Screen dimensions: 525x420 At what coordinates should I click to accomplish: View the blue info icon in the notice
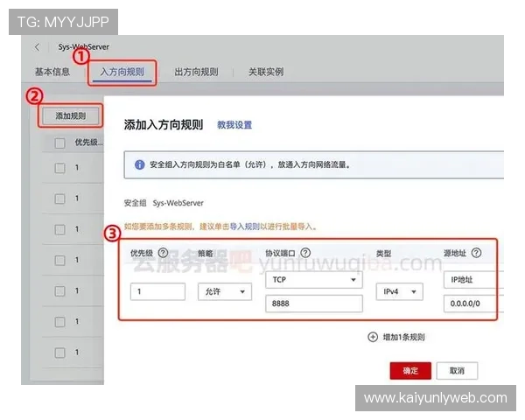[139, 164]
